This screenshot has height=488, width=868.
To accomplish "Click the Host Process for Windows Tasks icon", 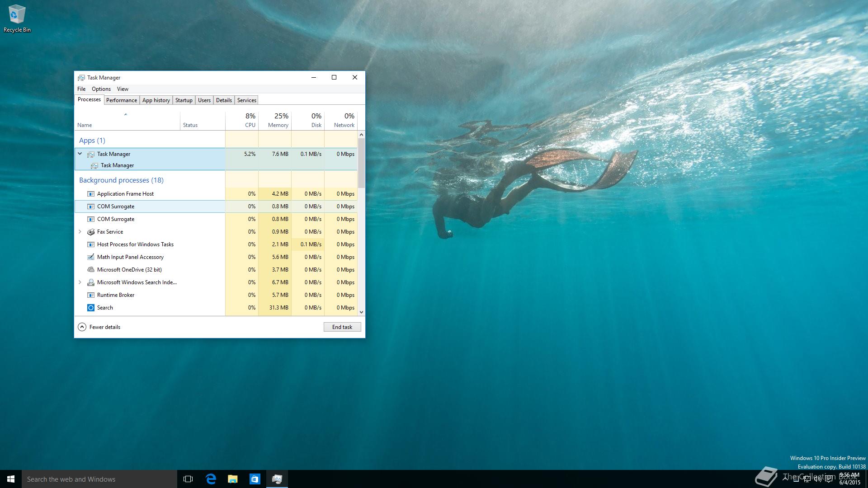I will (91, 244).
